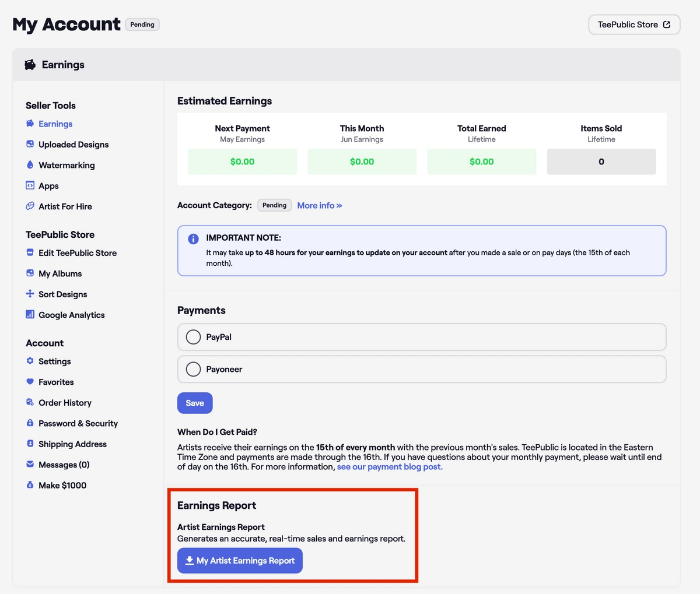
Task: Open My Albums link
Action: (60, 273)
